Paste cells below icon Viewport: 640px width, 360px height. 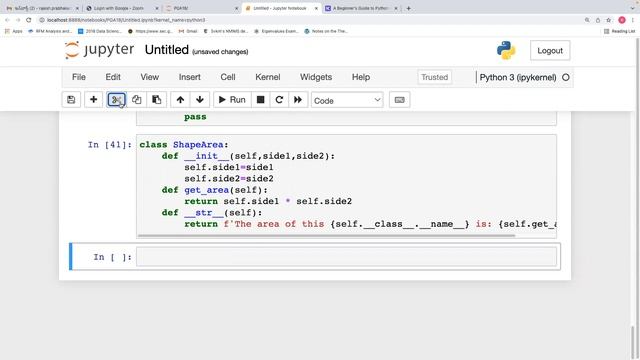tap(156, 100)
